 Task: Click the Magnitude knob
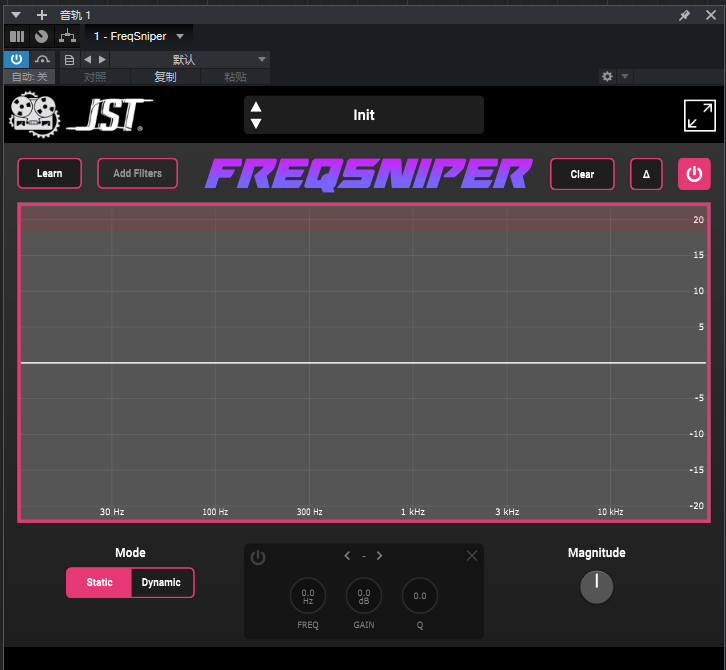[x=596, y=587]
